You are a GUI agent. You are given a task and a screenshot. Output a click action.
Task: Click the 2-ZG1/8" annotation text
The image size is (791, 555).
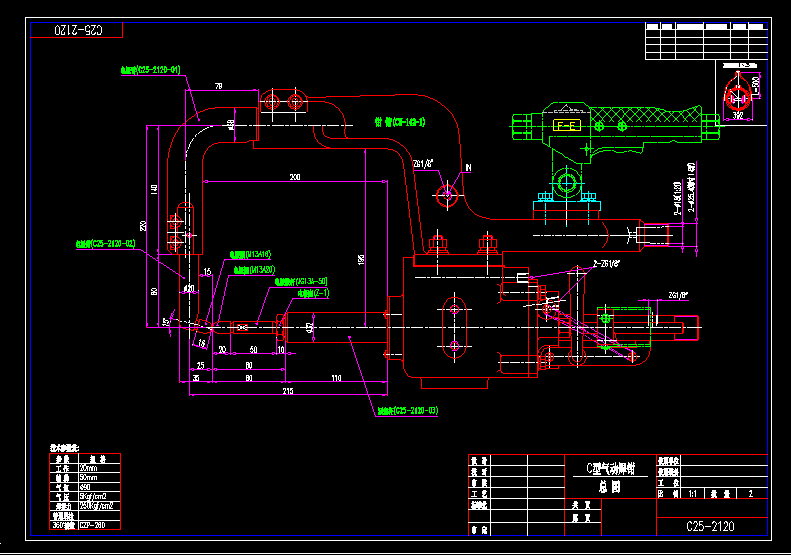tap(606, 264)
